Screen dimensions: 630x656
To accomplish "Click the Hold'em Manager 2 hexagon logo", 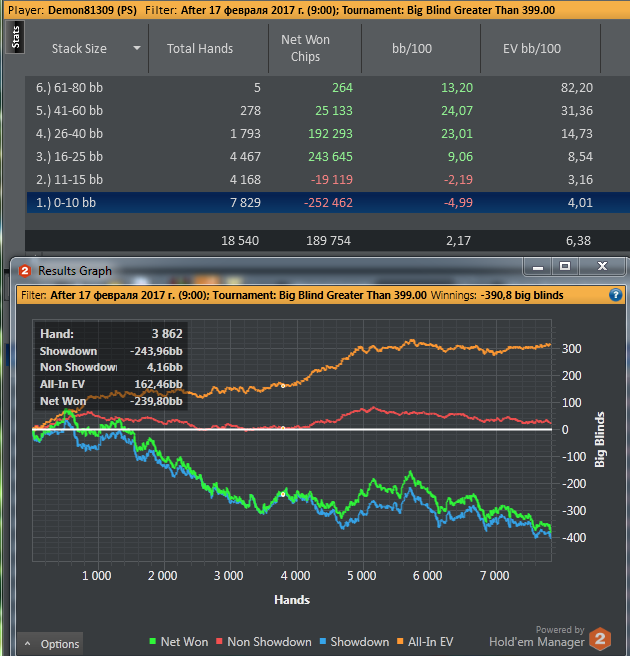I will [x=600, y=639].
